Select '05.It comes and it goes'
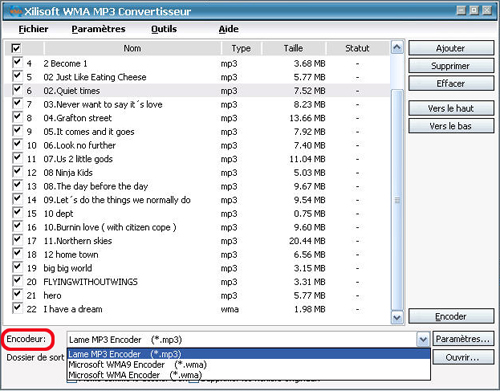Viewport: 500px width, 391px height. [x=197, y=132]
